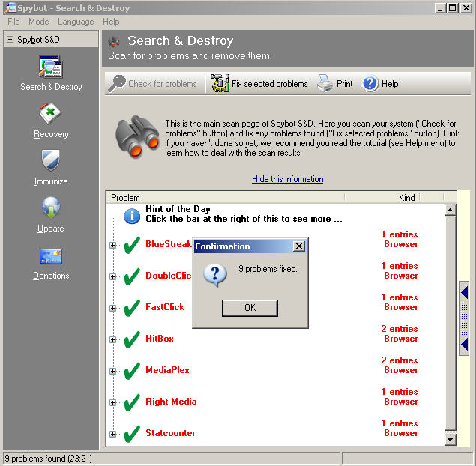Expand the BlueStreak tree node

tap(113, 245)
